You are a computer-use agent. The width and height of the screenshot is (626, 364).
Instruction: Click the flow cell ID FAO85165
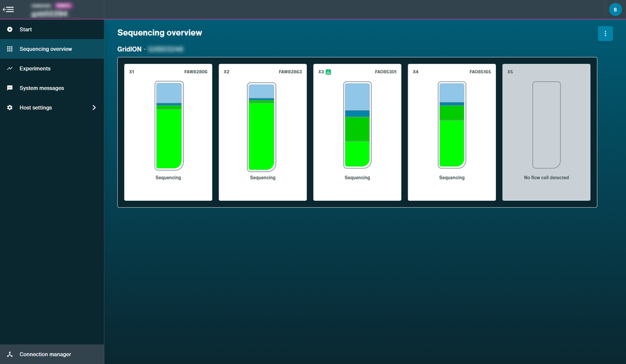point(480,72)
